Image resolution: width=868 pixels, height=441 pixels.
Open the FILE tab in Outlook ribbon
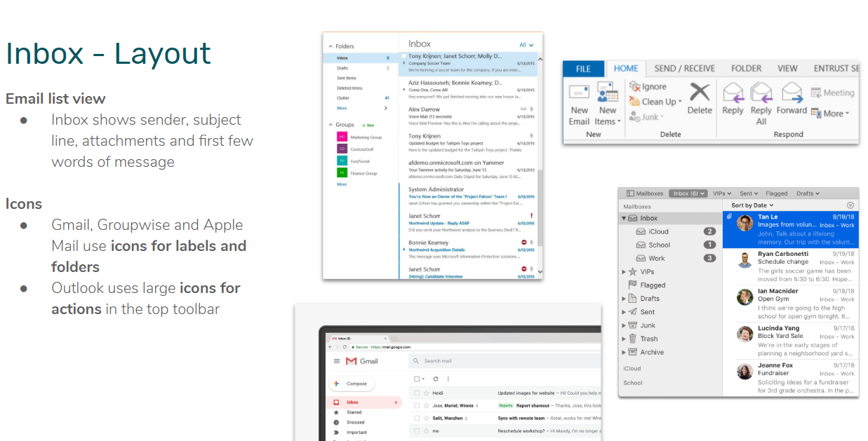pyautogui.click(x=583, y=69)
